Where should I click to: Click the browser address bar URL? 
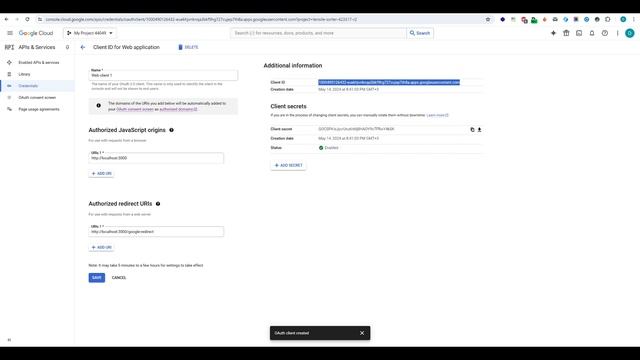coord(201,19)
